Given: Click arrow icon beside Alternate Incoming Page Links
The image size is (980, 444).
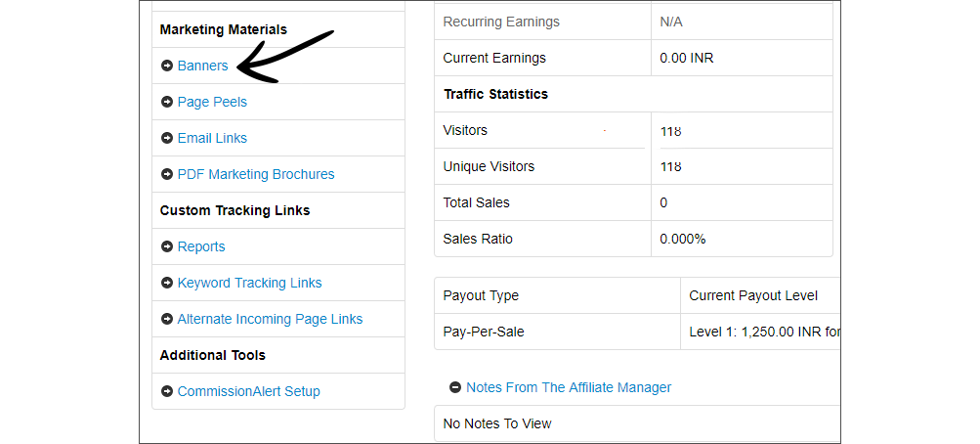Looking at the screenshot, I should click(167, 320).
